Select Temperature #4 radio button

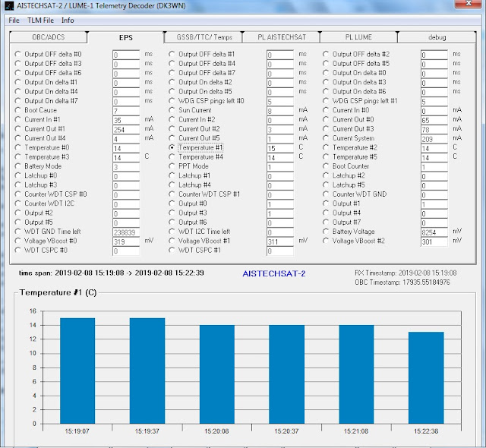[172, 156]
